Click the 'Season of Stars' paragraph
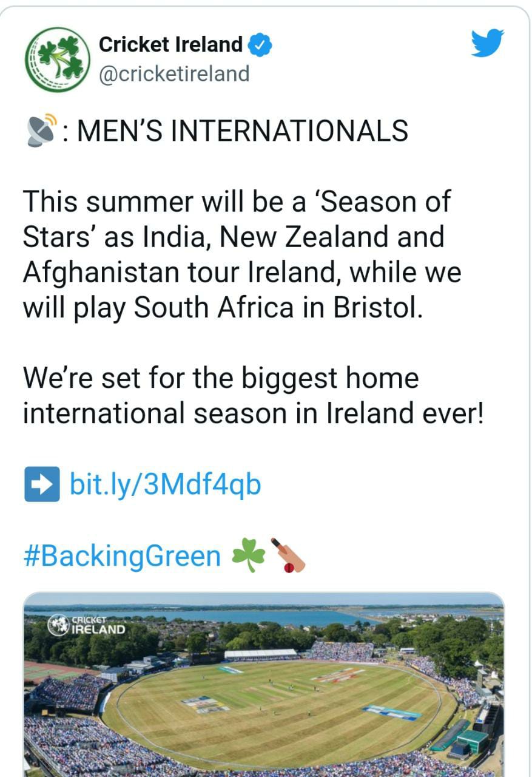Image resolution: width=532 pixels, height=777 pixels. click(242, 254)
